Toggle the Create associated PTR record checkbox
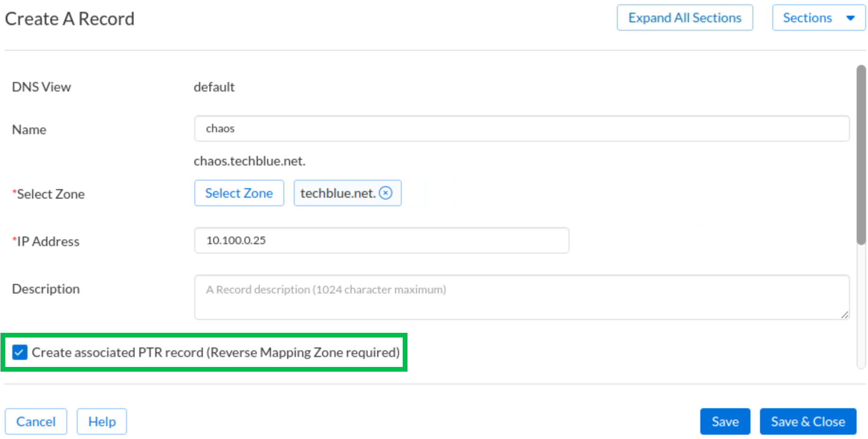868x439 pixels. 19,352
